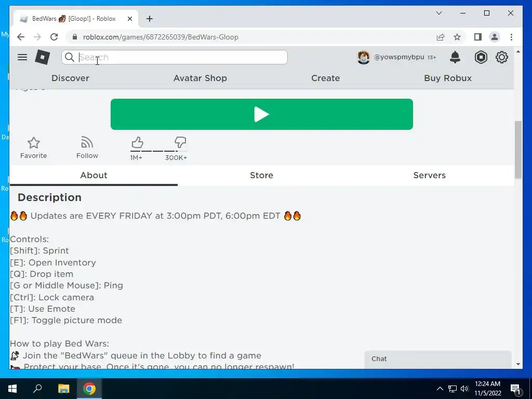Click the roblox.com address bar URL
Viewport: 532px width, 399px height.
tap(161, 37)
